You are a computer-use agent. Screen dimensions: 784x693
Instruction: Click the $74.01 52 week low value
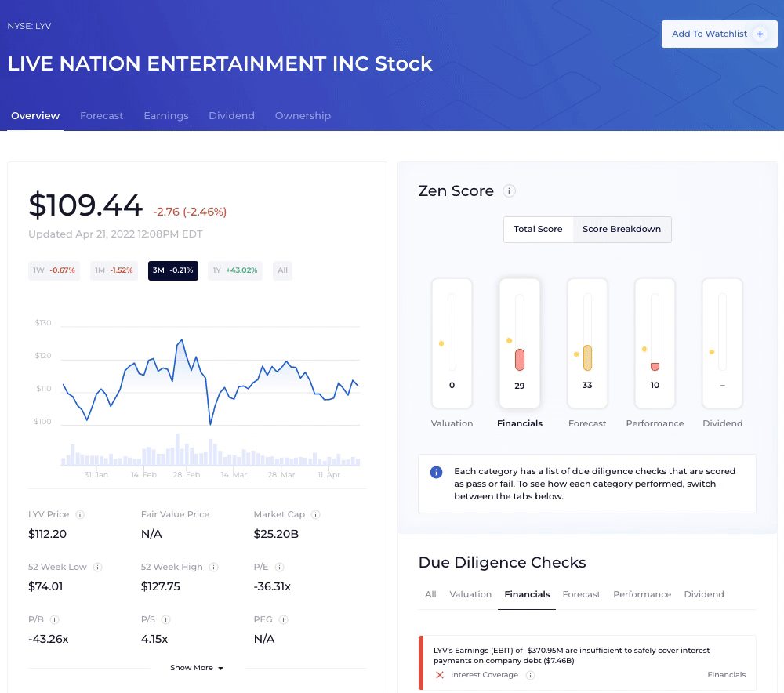[x=45, y=586]
